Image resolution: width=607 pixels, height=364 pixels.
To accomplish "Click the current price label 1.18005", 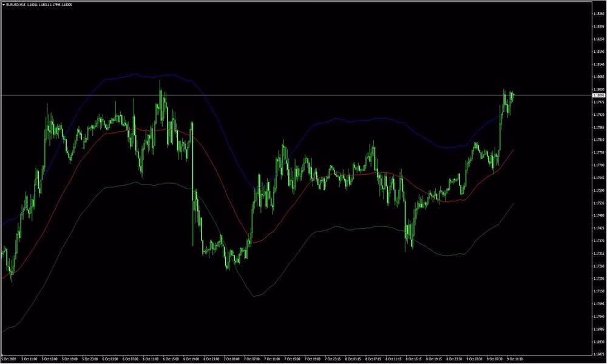I will click(x=599, y=95).
